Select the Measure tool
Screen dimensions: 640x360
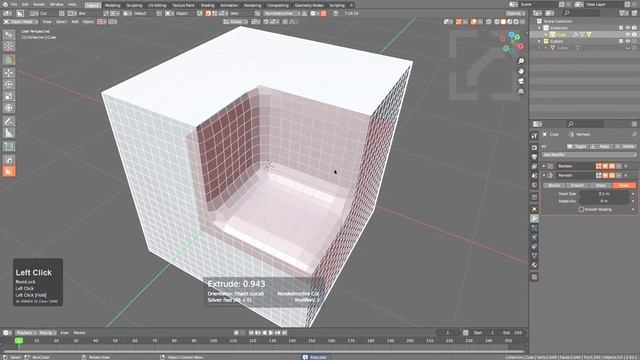pyautogui.click(x=9, y=133)
